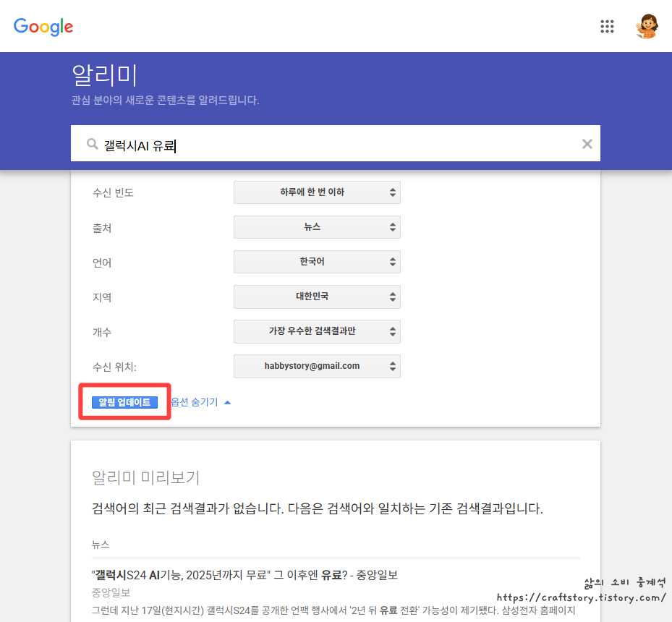Open the 지역 dropdown showing 대한민국

(317, 297)
